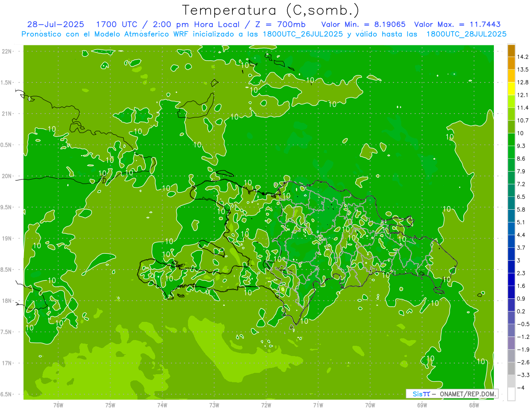The image size is (532, 411).
Task: Click the 76W longitude label
Action: click(58, 405)
